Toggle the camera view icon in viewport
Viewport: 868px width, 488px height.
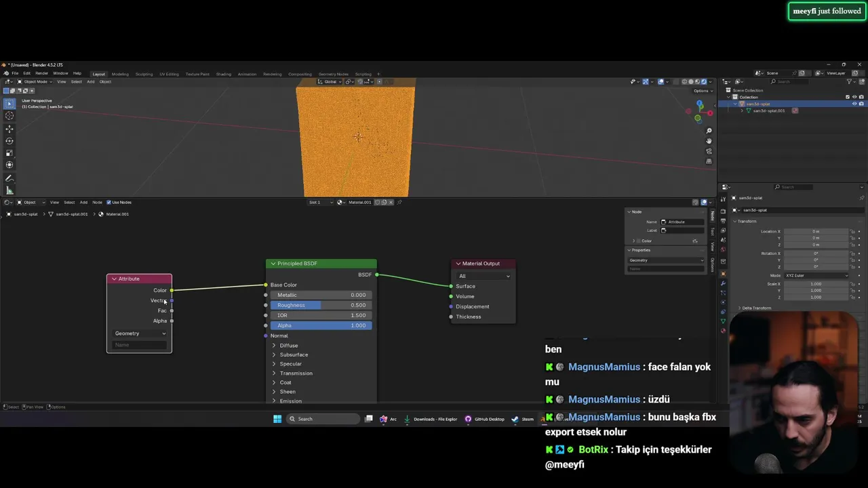click(709, 151)
